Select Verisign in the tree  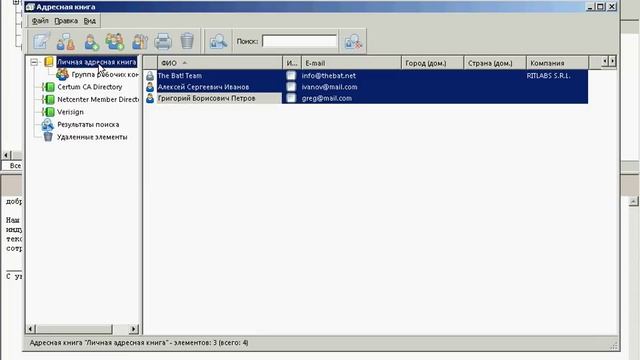tap(70, 112)
